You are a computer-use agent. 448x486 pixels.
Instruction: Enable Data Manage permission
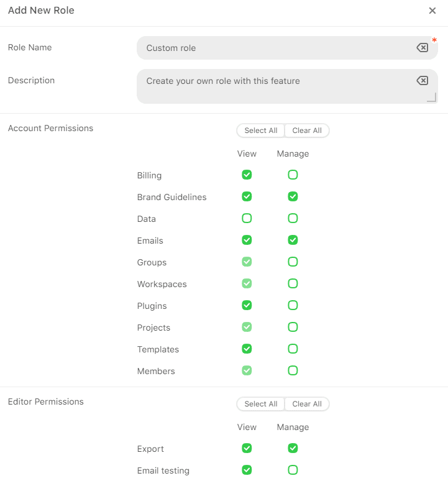coord(293,218)
